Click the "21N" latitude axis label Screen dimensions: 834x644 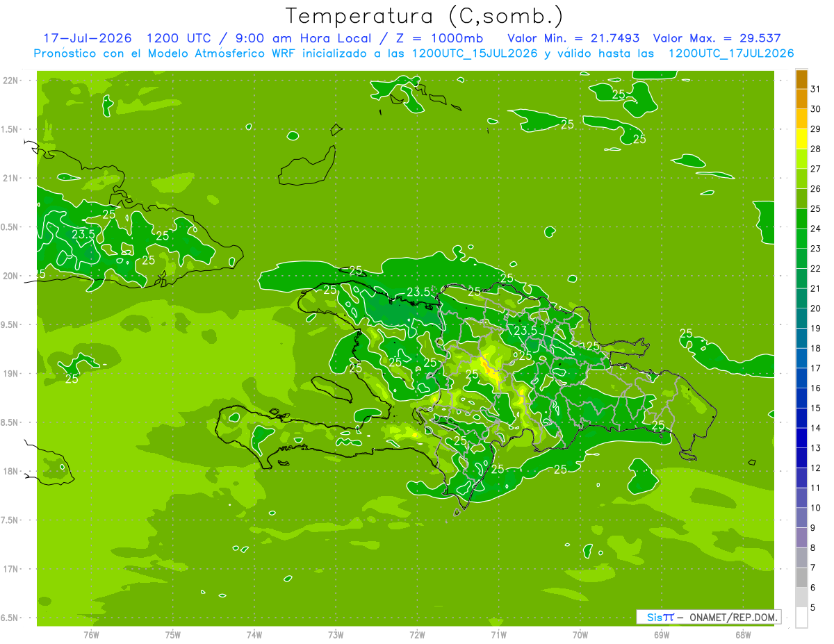[x=12, y=179]
